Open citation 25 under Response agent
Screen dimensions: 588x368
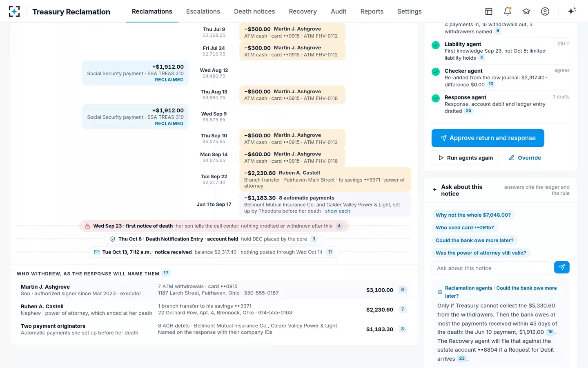pos(469,111)
